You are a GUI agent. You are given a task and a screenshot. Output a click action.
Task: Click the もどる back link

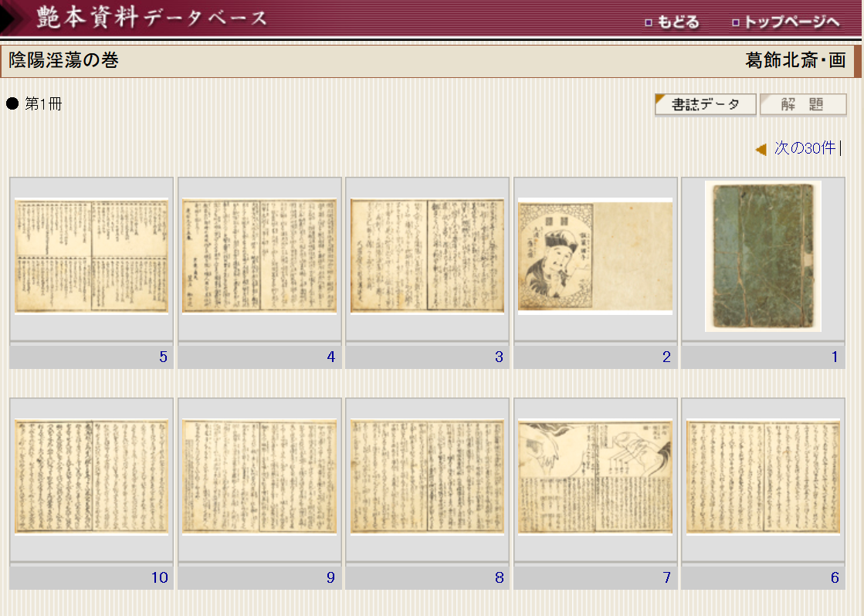point(673,22)
